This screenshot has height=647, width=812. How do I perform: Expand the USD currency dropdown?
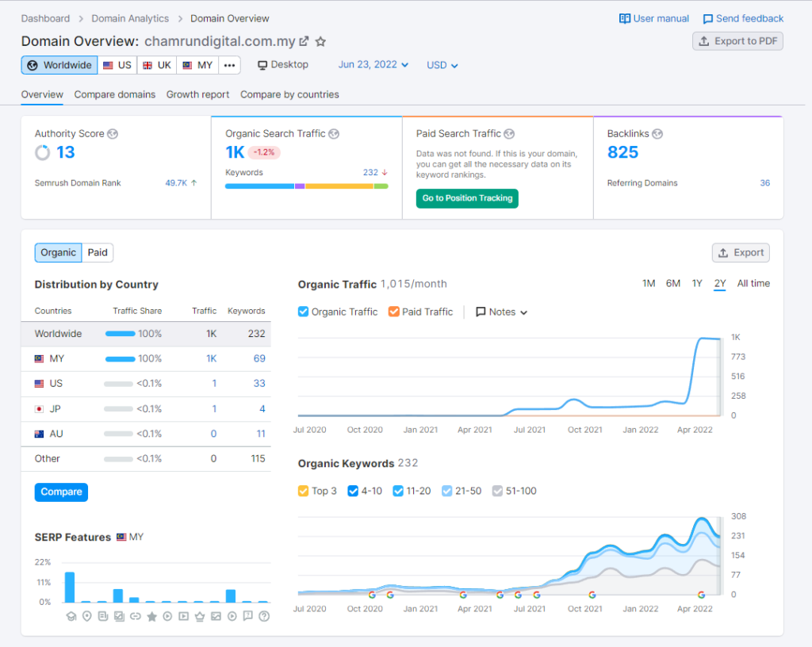[442, 65]
